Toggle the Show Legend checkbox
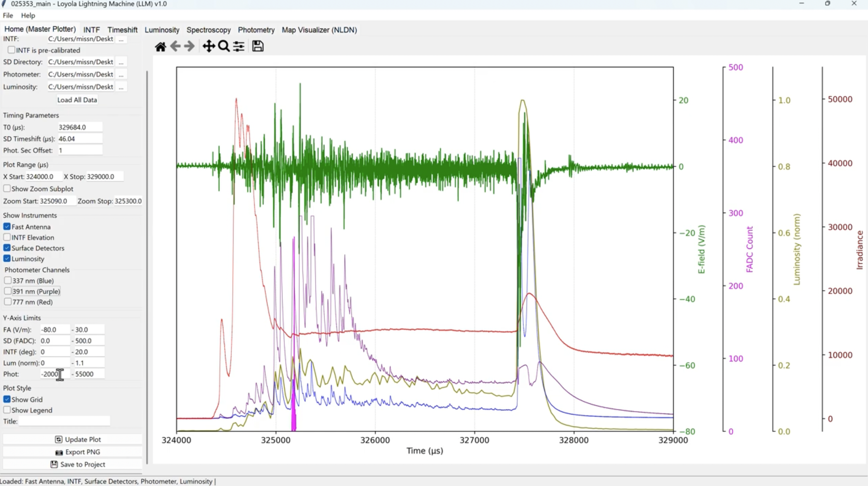 pyautogui.click(x=7, y=410)
